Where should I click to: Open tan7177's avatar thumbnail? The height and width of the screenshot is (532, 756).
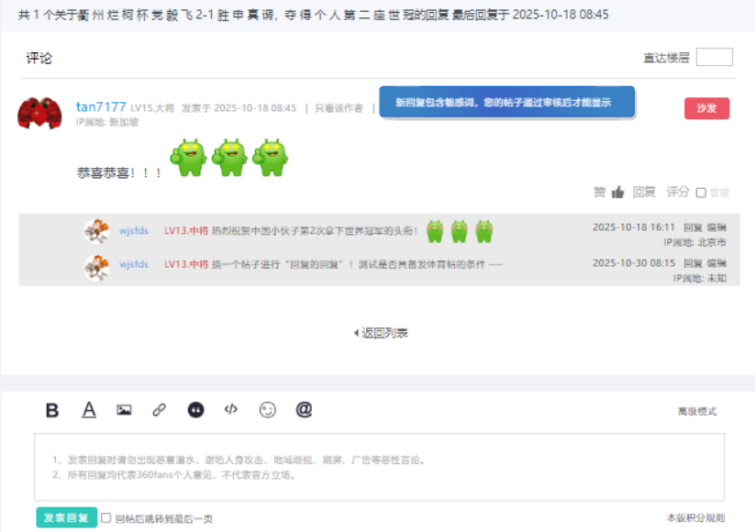39,113
